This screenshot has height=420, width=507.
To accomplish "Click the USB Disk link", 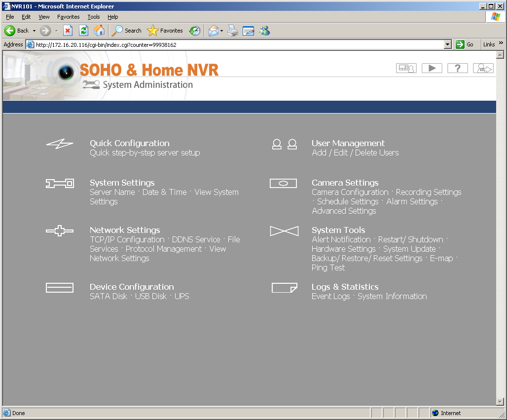I will [x=151, y=297].
